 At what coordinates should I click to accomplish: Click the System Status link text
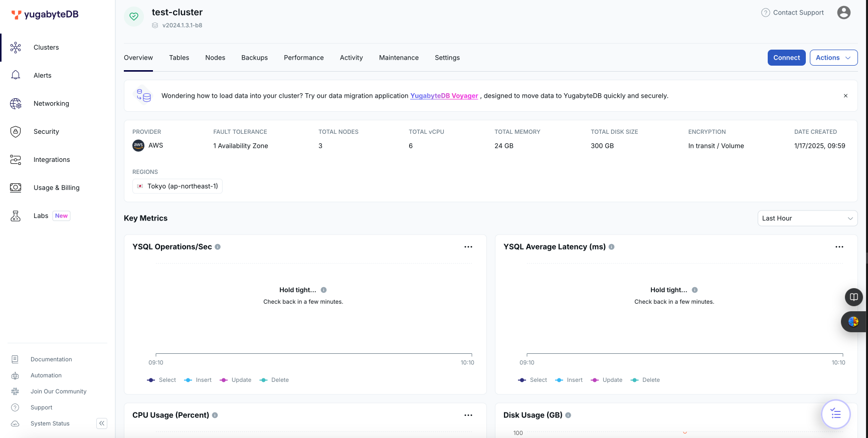coord(50,423)
